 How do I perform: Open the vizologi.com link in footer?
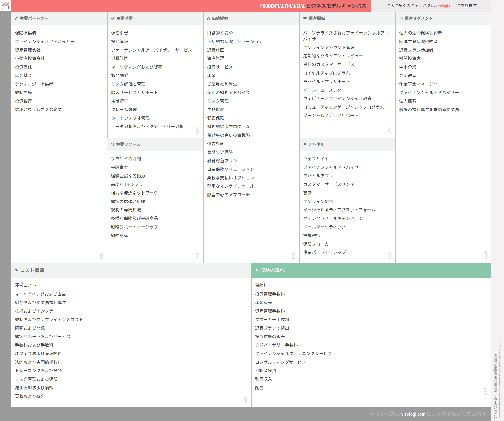[413, 414]
